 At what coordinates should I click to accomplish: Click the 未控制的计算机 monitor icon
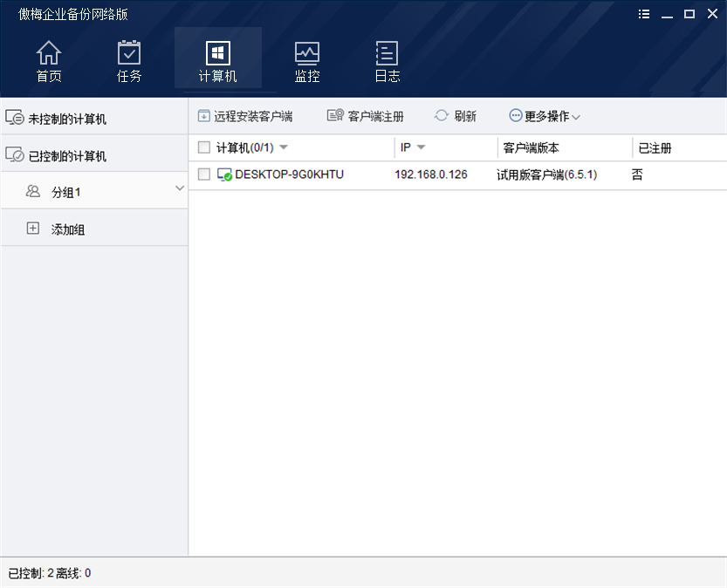tap(14, 118)
